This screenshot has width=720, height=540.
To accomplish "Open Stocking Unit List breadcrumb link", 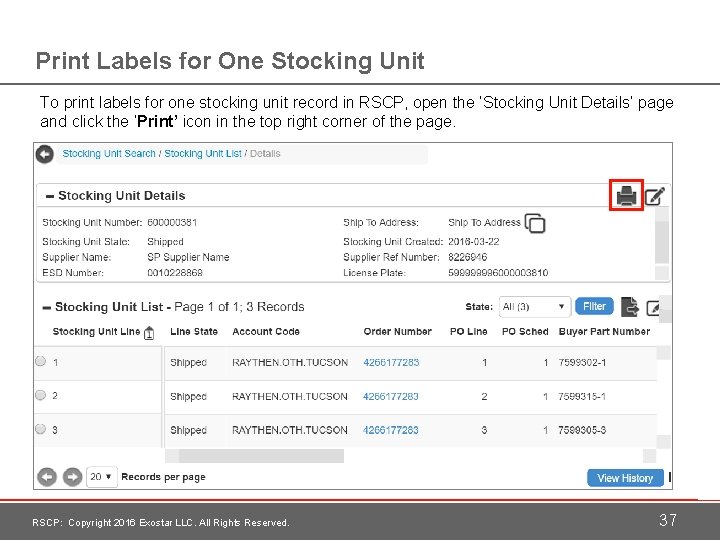I will pos(202,154).
